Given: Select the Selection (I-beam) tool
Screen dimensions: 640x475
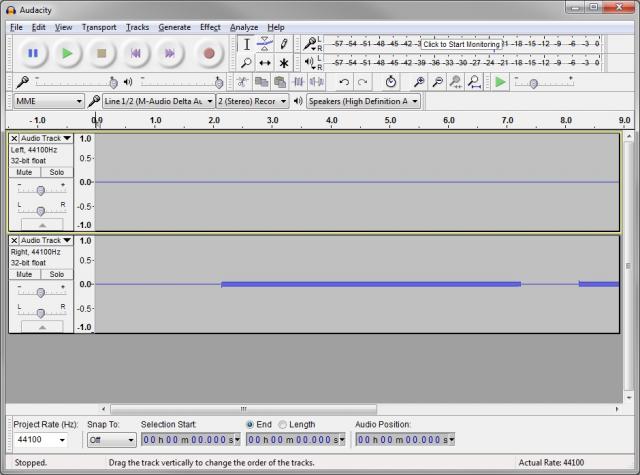Looking at the screenshot, I should point(246,44).
